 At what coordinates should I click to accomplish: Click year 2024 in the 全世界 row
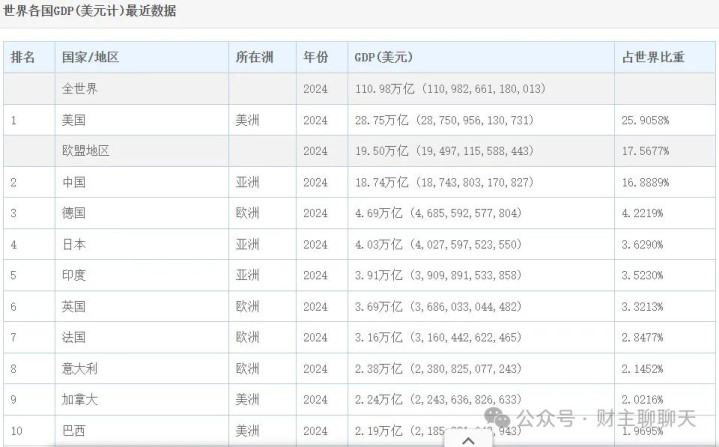click(x=315, y=88)
